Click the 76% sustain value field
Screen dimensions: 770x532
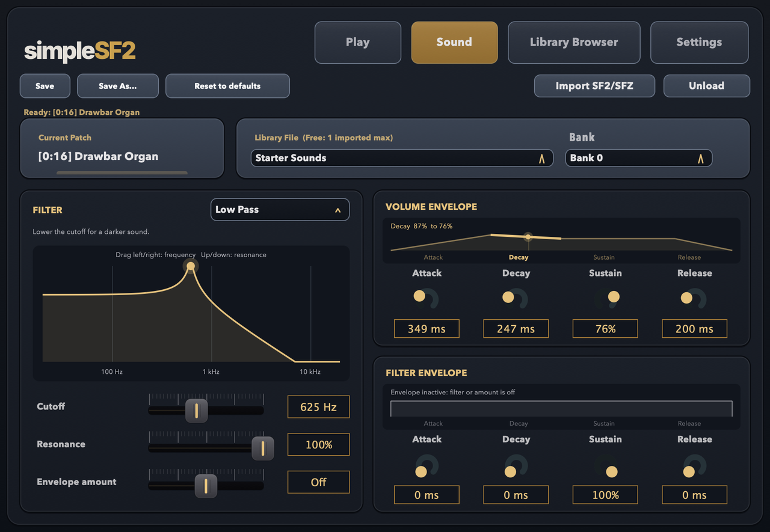605,329
